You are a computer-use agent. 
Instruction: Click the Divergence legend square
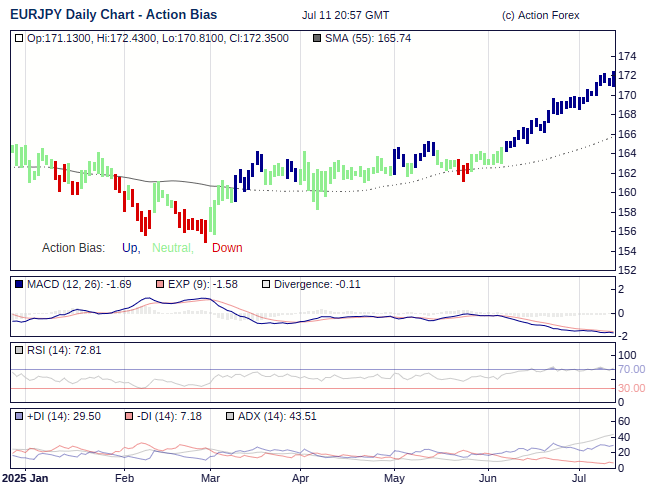265,284
